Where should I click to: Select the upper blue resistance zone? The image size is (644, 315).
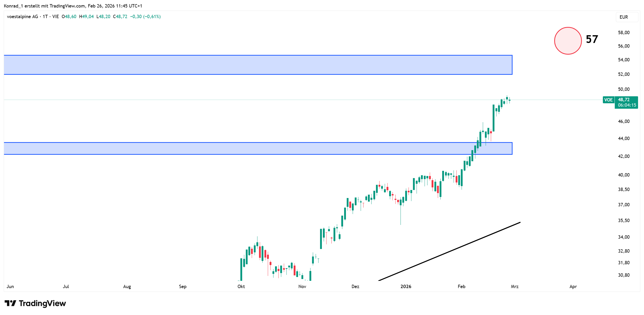[258, 65]
